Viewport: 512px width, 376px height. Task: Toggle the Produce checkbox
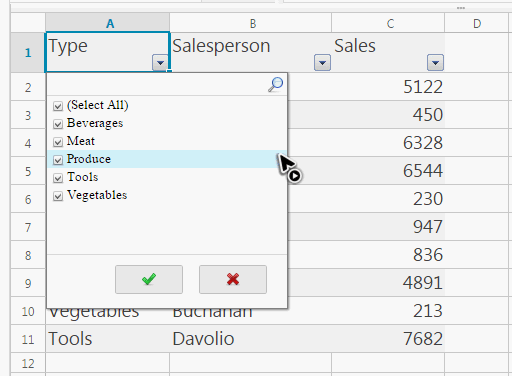pyautogui.click(x=58, y=160)
